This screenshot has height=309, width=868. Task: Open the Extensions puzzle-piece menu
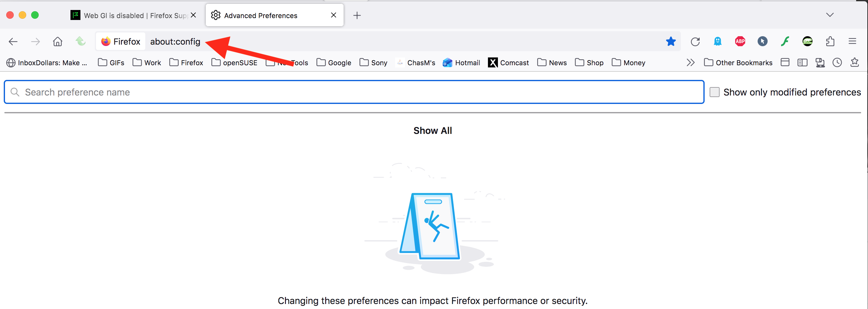point(830,42)
